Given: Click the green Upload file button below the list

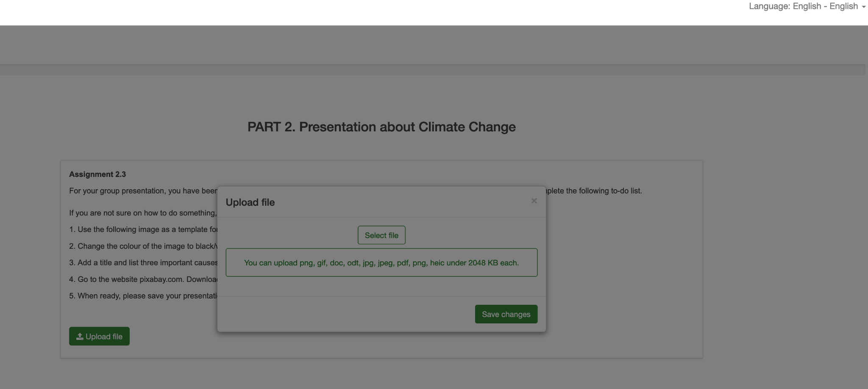Looking at the screenshot, I should point(99,337).
